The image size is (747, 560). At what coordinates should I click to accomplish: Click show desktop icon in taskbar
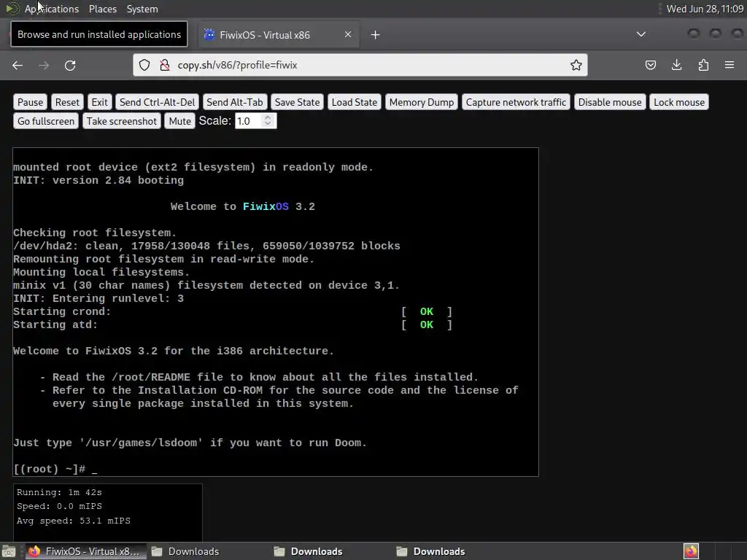point(9,551)
